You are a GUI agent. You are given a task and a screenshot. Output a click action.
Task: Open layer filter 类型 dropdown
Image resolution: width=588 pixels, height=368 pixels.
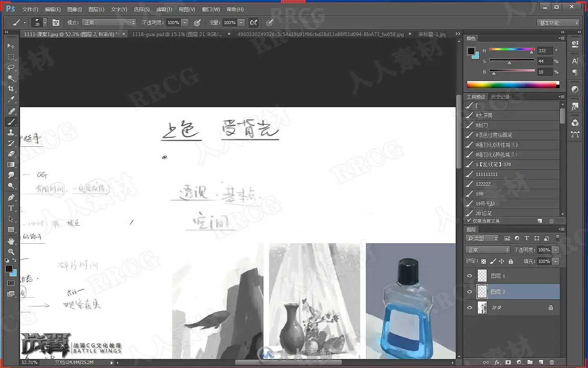(x=482, y=238)
